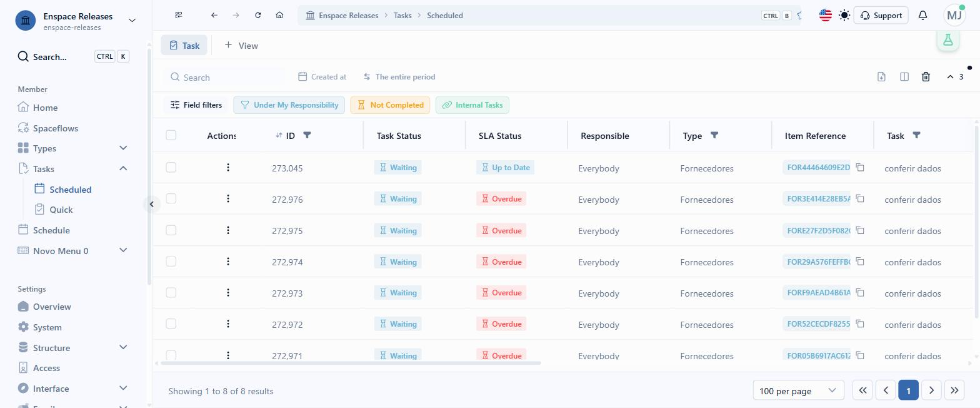Copy item reference for task 273,045
Screen dimensions: 980x408
pyautogui.click(x=860, y=167)
